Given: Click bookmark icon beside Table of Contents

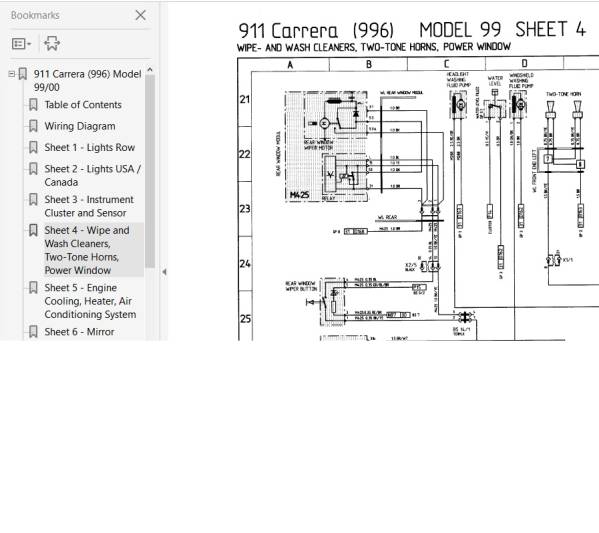Looking at the screenshot, I should (33, 105).
